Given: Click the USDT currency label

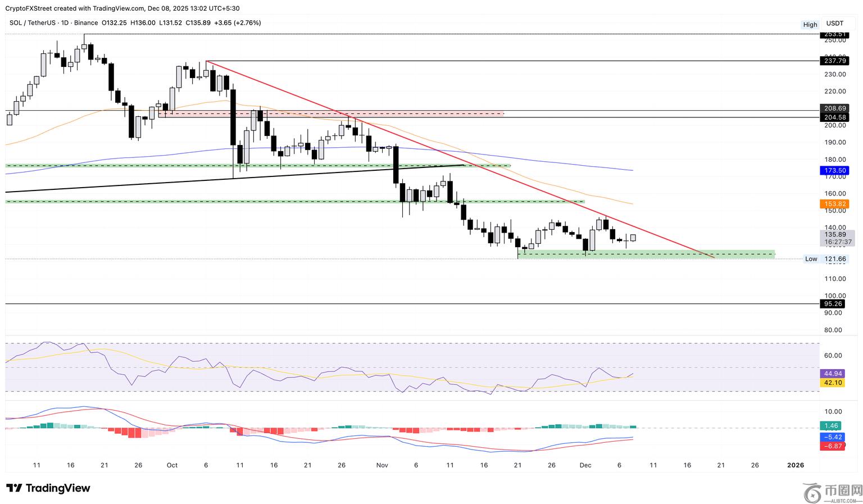Looking at the screenshot, I should (834, 24).
